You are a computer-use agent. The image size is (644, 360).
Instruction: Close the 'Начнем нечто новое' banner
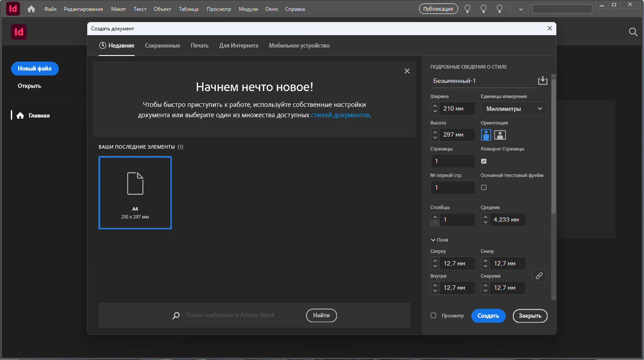407,71
